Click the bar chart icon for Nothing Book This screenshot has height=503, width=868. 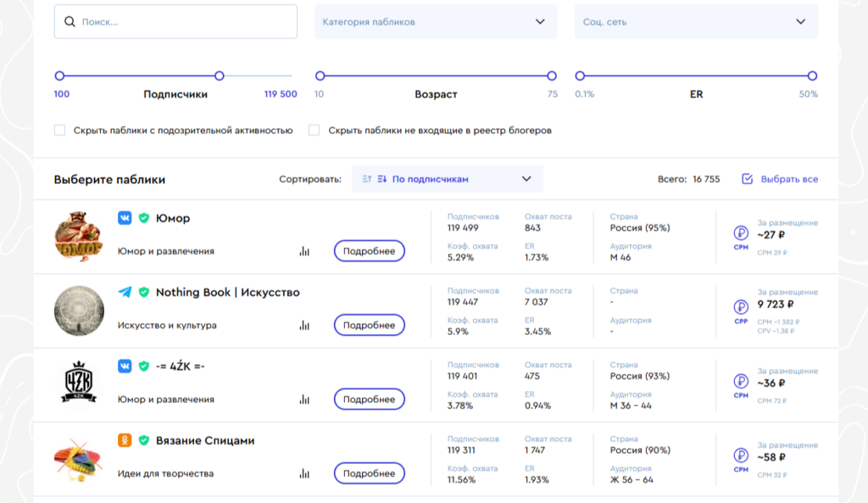click(x=303, y=326)
